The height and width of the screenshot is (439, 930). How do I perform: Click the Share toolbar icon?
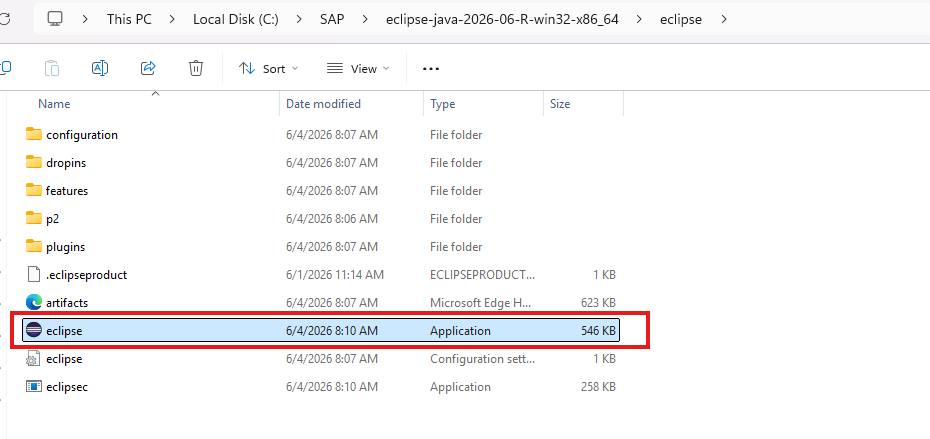tap(148, 68)
